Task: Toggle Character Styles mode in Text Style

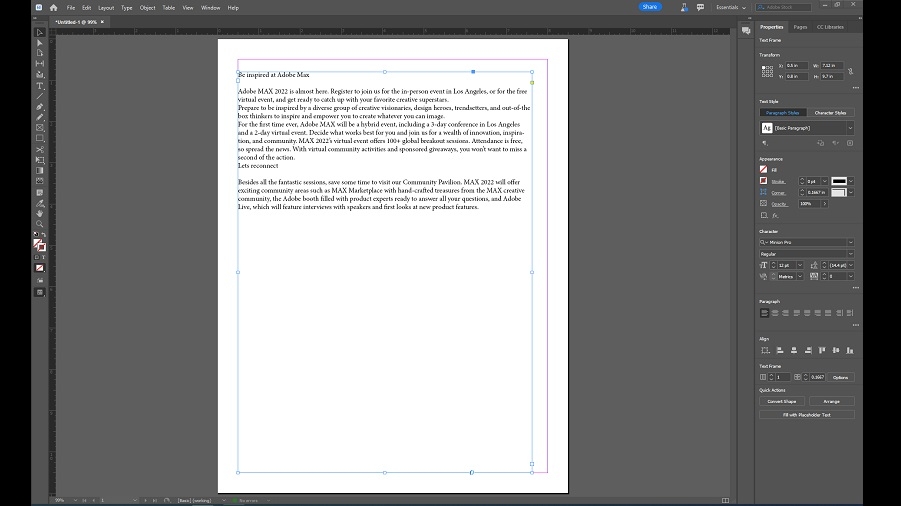Action: coord(830,113)
